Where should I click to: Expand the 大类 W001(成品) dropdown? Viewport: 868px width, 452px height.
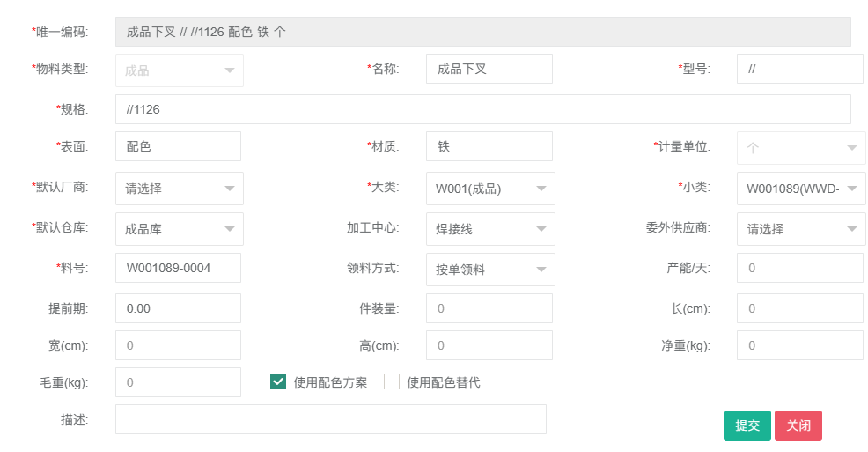pyautogui.click(x=489, y=188)
